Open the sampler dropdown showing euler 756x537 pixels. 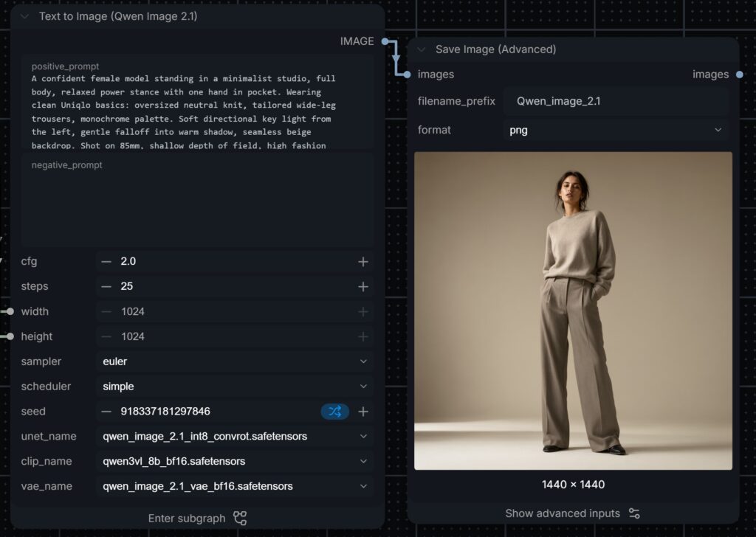tap(234, 361)
